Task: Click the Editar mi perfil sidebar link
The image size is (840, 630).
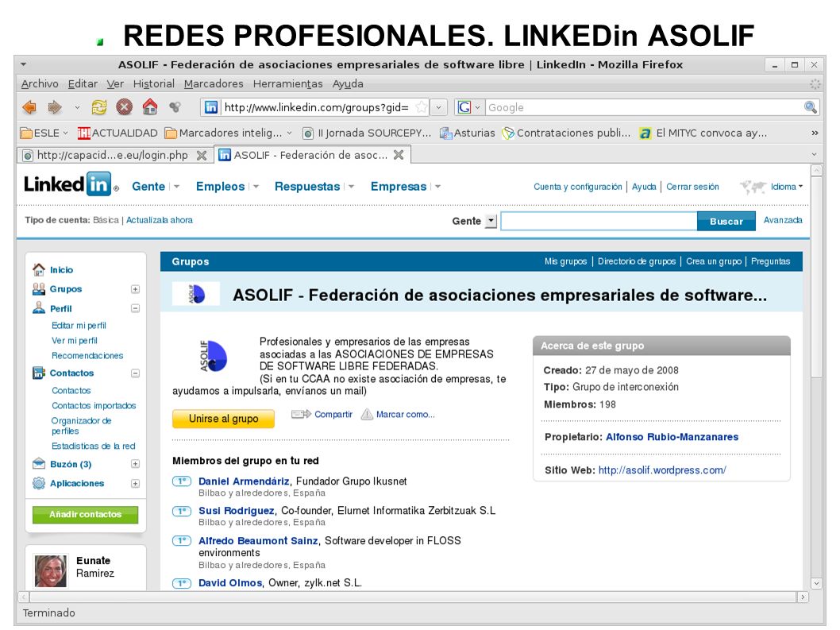Action: (79, 326)
